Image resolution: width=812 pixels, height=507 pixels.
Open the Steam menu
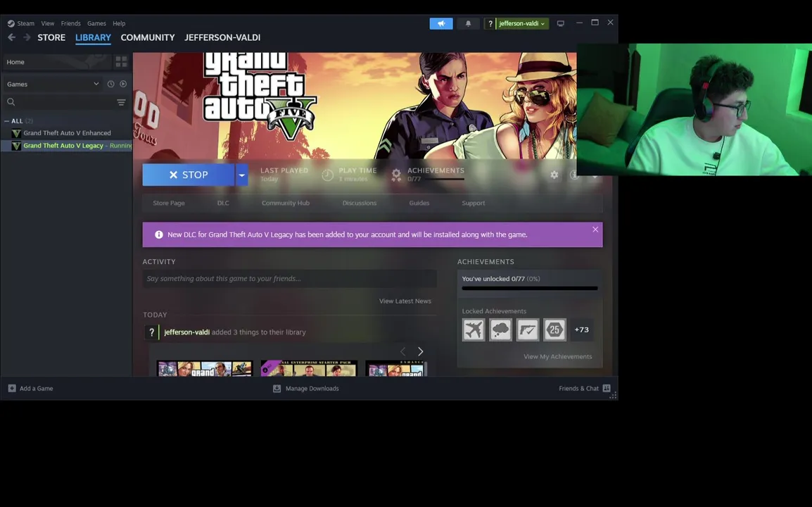(x=25, y=23)
